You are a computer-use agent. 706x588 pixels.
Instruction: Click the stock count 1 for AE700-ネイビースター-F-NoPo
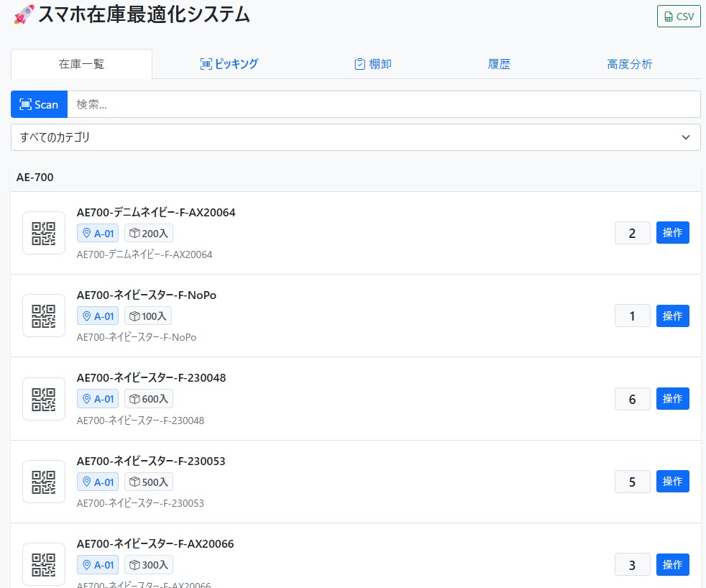click(x=633, y=316)
